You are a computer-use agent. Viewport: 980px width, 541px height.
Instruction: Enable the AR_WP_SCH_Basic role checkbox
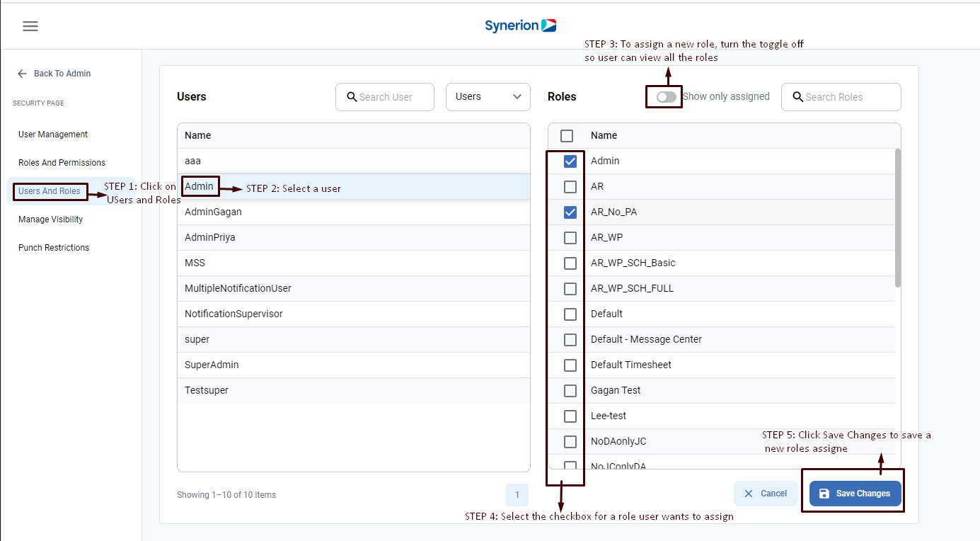click(570, 263)
